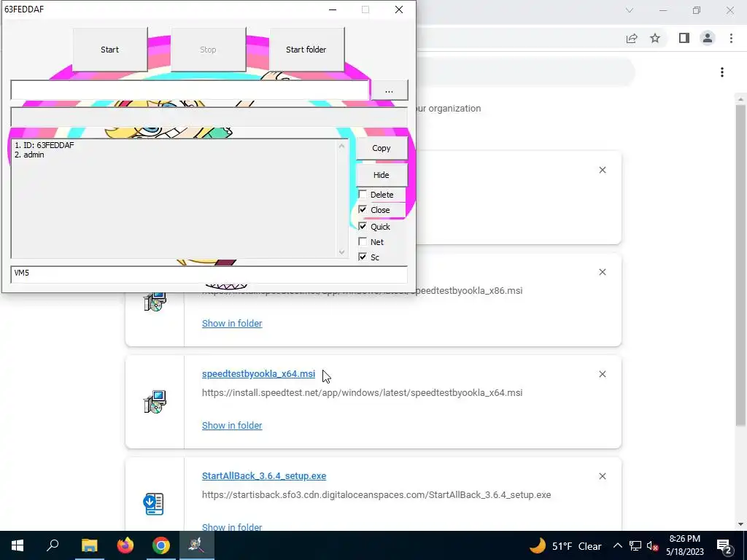Viewport: 747px width, 560px height.
Task: Select the '2. admin' line in log
Action: (x=29, y=155)
